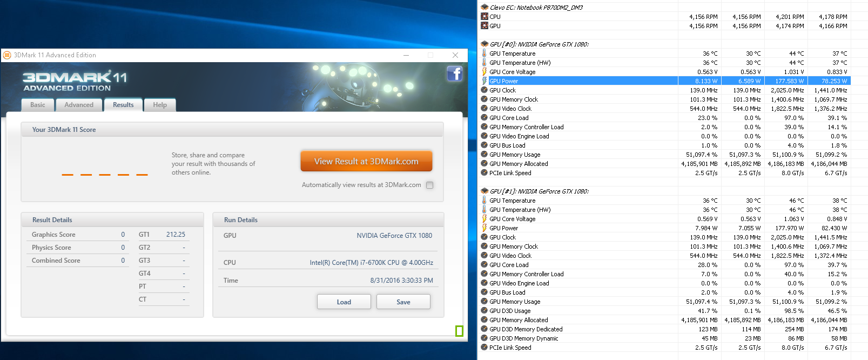Image resolution: width=868 pixels, height=360 pixels.
Task: Open the Advanced tab in 3DMark
Action: [79, 105]
